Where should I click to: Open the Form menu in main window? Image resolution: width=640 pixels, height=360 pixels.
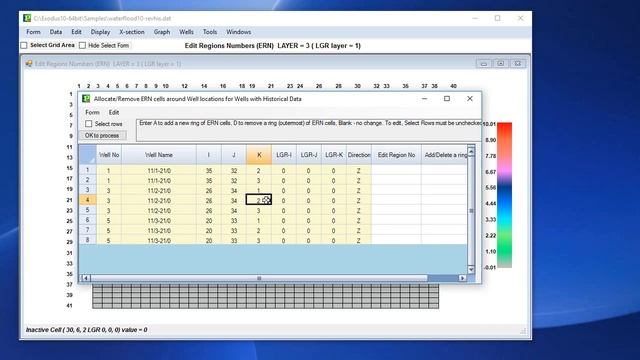(x=33, y=32)
